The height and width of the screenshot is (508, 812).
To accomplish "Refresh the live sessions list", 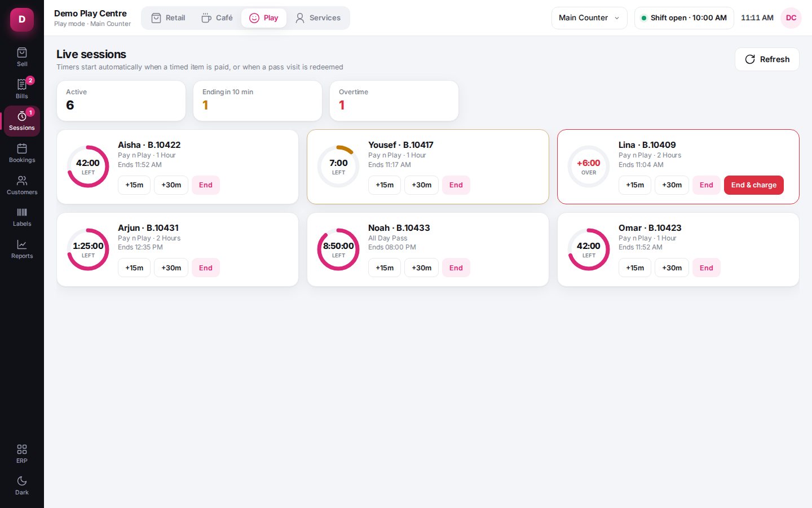I will point(767,59).
